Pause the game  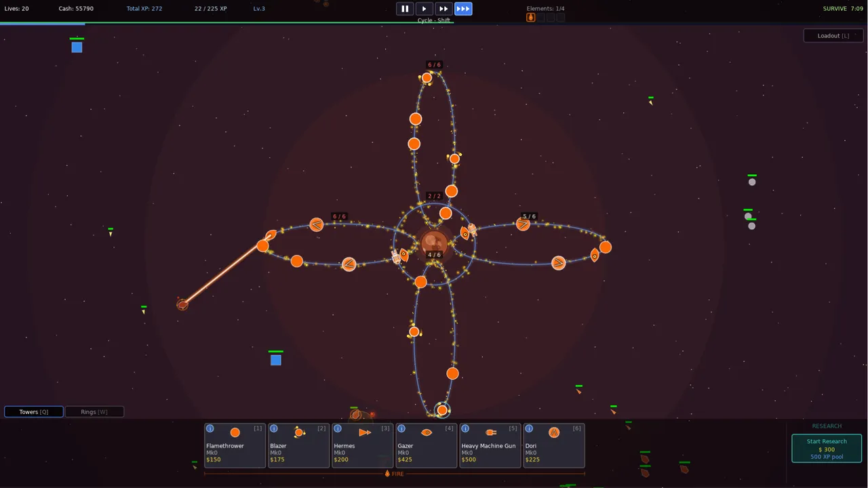click(x=405, y=9)
